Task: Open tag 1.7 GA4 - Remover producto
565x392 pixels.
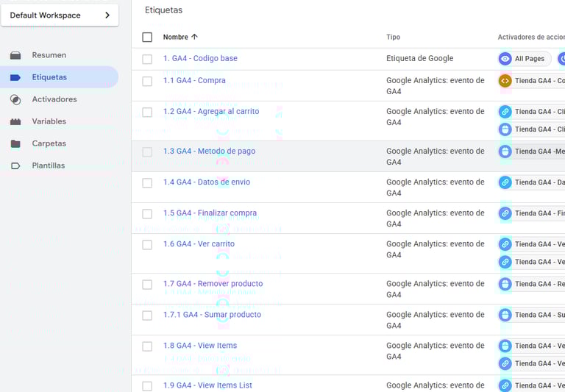Action: pyautogui.click(x=213, y=284)
